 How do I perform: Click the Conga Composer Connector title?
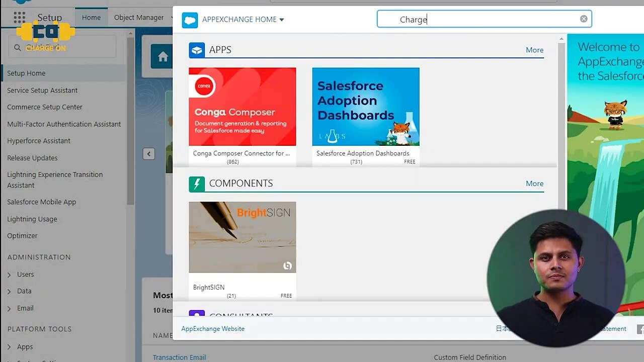[x=242, y=153]
